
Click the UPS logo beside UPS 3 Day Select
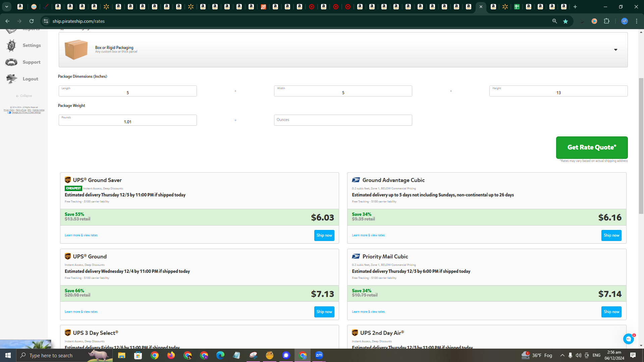[x=68, y=333]
